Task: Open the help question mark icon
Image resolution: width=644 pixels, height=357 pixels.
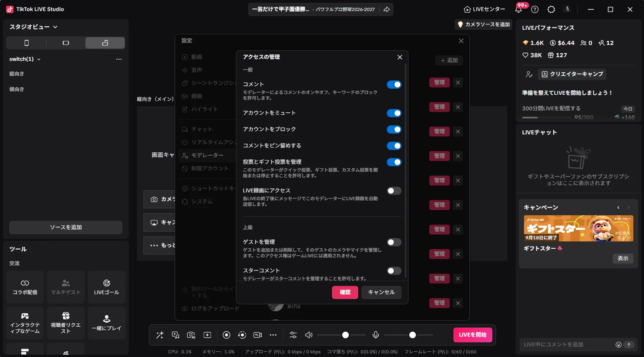Action: 535,9
